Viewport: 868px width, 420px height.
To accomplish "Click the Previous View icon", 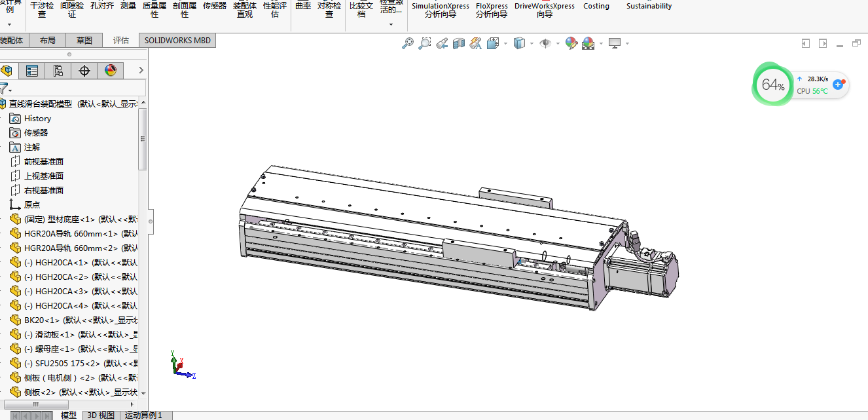I will 442,43.
